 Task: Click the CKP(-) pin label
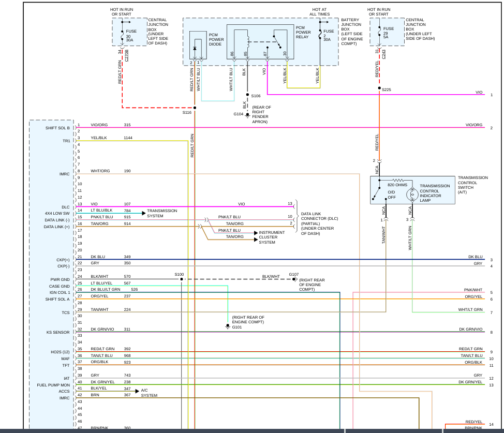[63, 266]
